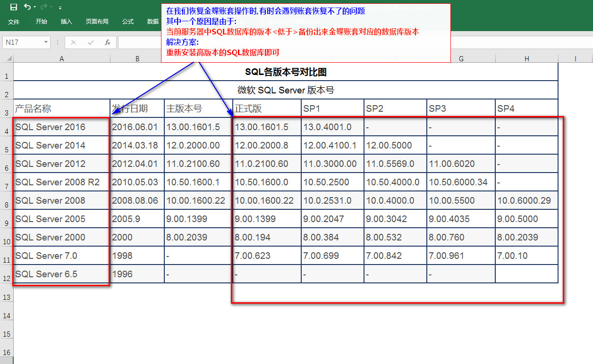Expand the Name Box dropdown arrow
Viewport: 593px width, 364px height.
coord(46,42)
